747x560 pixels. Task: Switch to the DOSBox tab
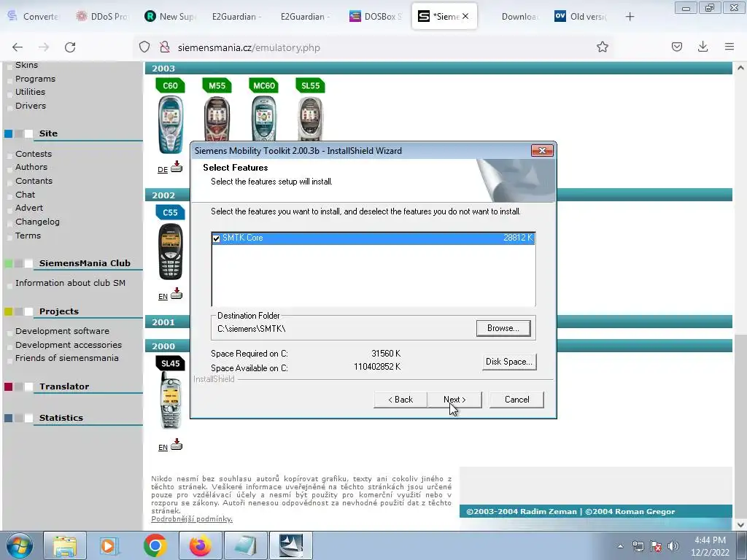coord(376,16)
